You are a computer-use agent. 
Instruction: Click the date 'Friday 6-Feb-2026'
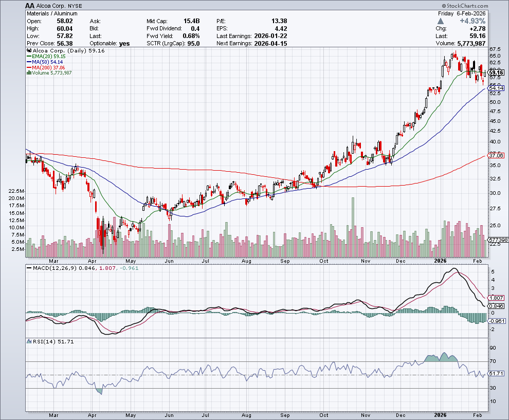click(462, 14)
